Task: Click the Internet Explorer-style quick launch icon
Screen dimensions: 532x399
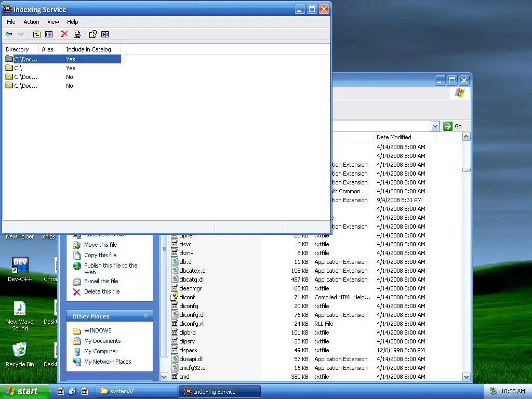Action: click(x=72, y=391)
